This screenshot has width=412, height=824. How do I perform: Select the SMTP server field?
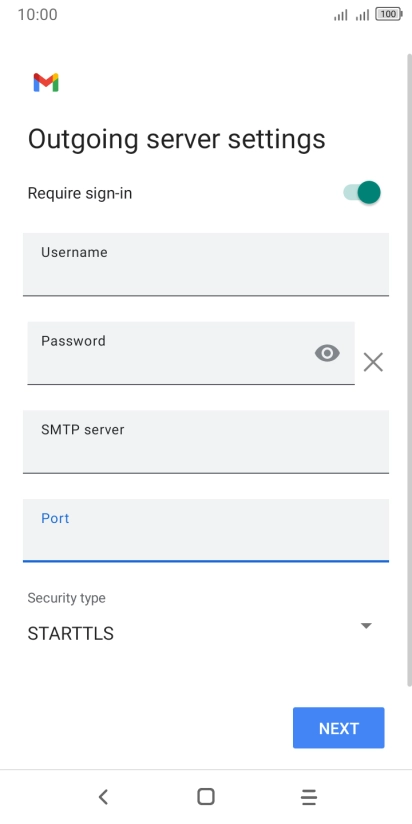[x=206, y=442]
